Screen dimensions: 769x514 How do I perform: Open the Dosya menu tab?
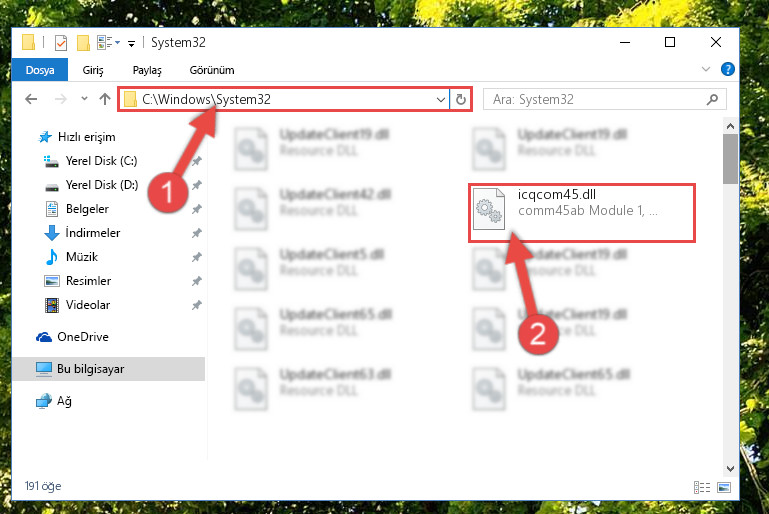40,70
